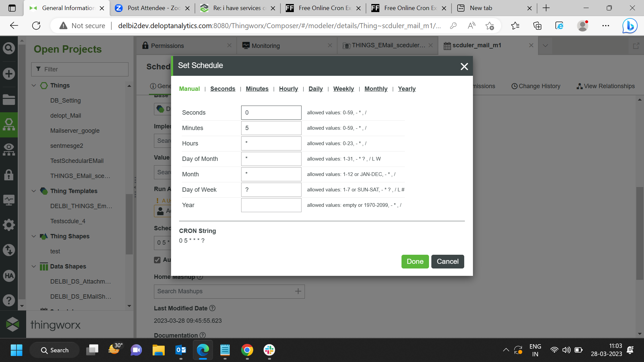This screenshot has width=644, height=362.
Task: Open the tab overflow dropdown arrow
Action: tap(545, 46)
